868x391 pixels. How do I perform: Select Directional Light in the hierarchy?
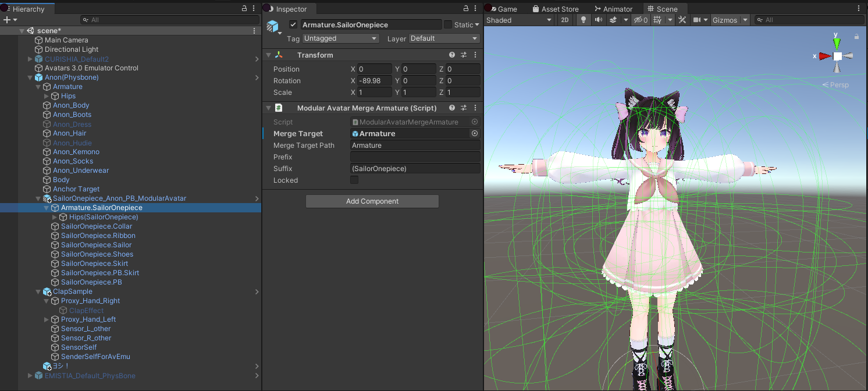click(x=72, y=49)
